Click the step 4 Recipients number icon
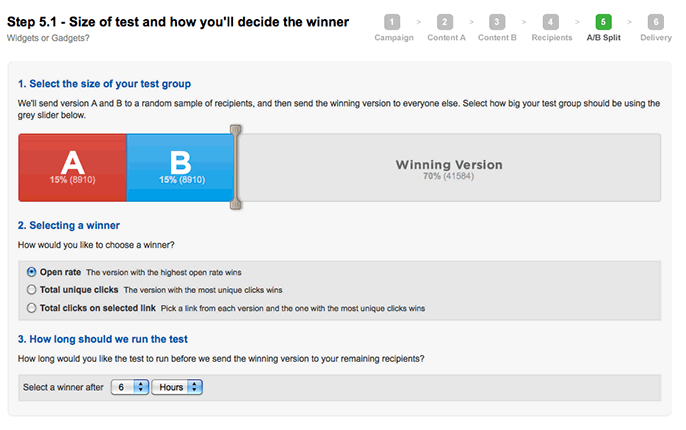Image resolution: width=686 pixels, height=430 pixels. pyautogui.click(x=550, y=21)
